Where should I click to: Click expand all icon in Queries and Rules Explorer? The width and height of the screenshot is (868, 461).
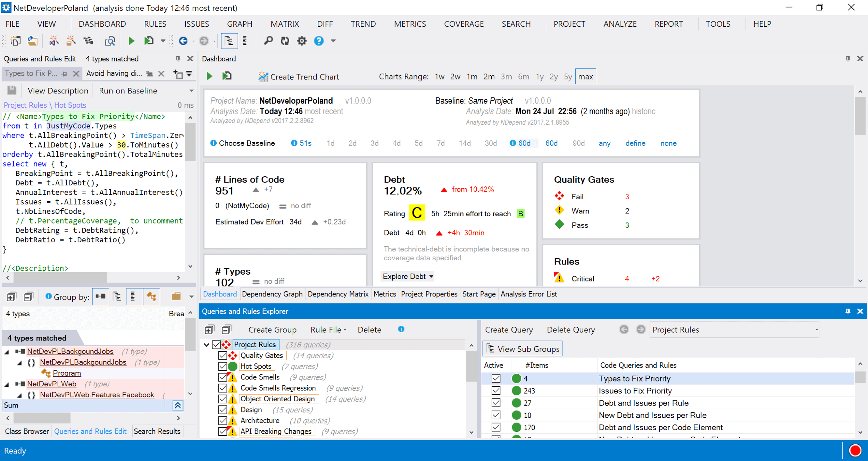pyautogui.click(x=210, y=329)
